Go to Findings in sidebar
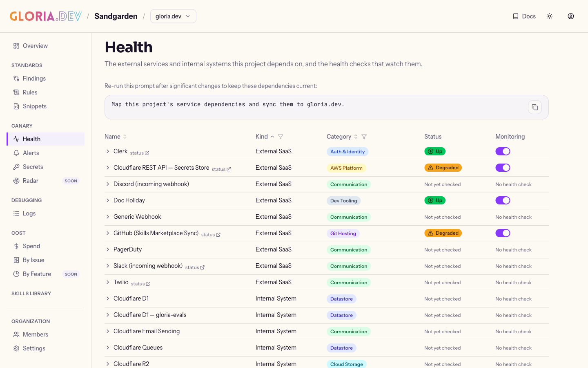The width and height of the screenshot is (588, 368). coord(46,79)
